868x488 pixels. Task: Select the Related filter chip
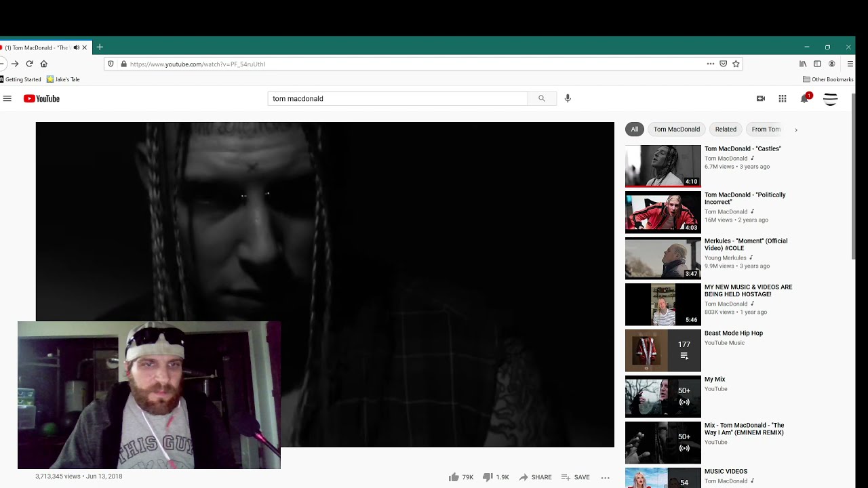pos(726,129)
